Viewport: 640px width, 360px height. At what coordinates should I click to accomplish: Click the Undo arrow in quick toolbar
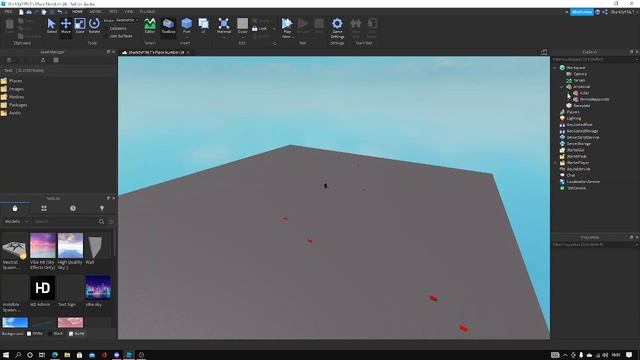coord(60,12)
